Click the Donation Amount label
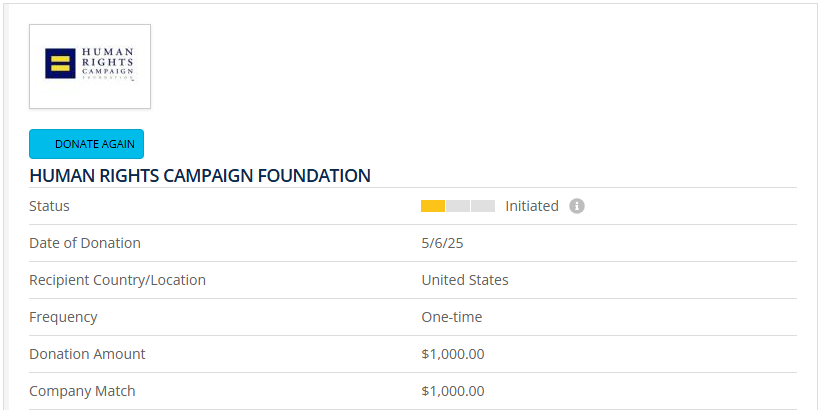 pos(87,354)
